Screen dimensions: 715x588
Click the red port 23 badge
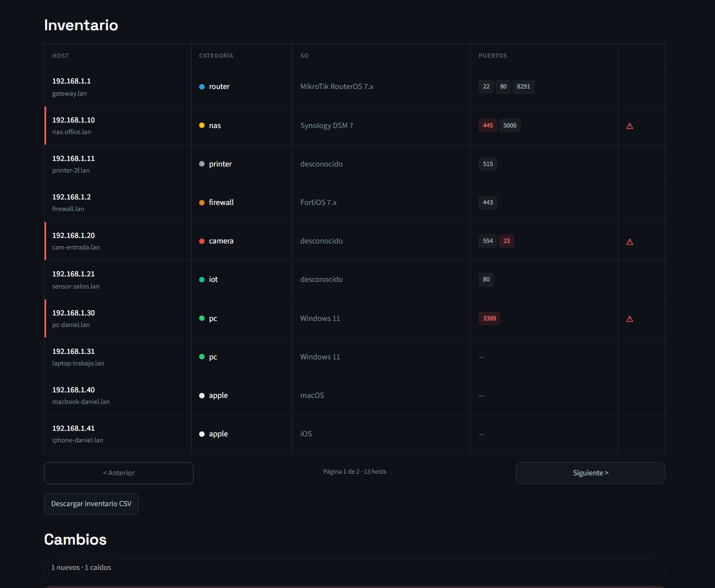click(507, 241)
